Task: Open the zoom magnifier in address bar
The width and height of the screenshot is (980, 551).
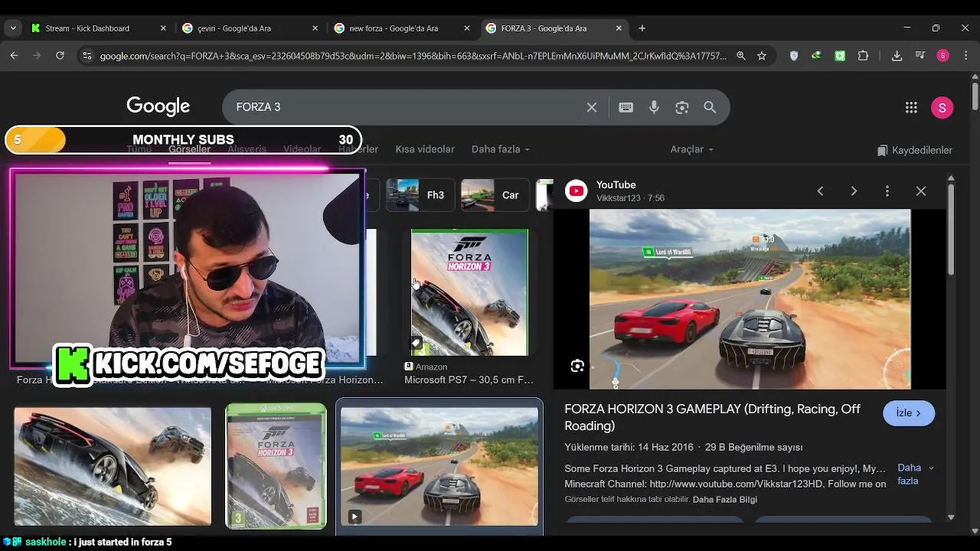Action: click(741, 56)
